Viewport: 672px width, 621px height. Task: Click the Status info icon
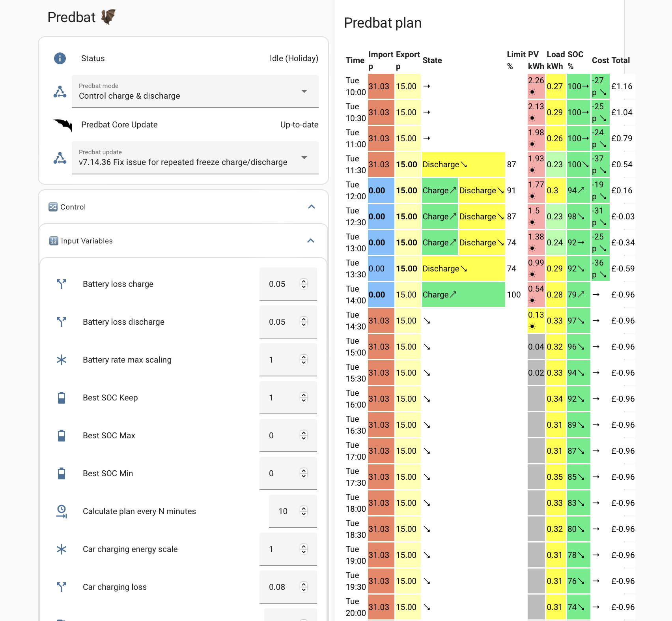(60, 58)
